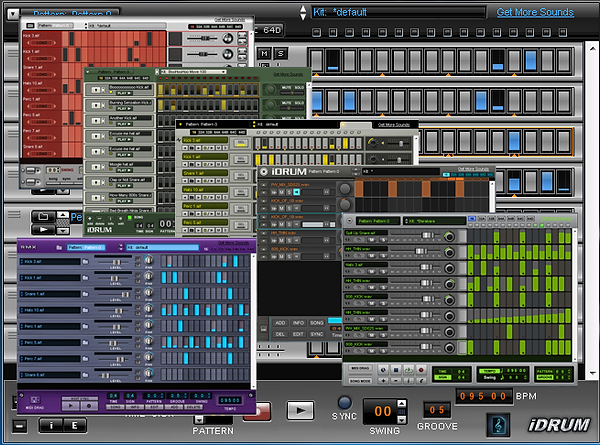The image size is (600, 445).
Task: Click the small play arrow under the folder icon
Action: (43, 229)
